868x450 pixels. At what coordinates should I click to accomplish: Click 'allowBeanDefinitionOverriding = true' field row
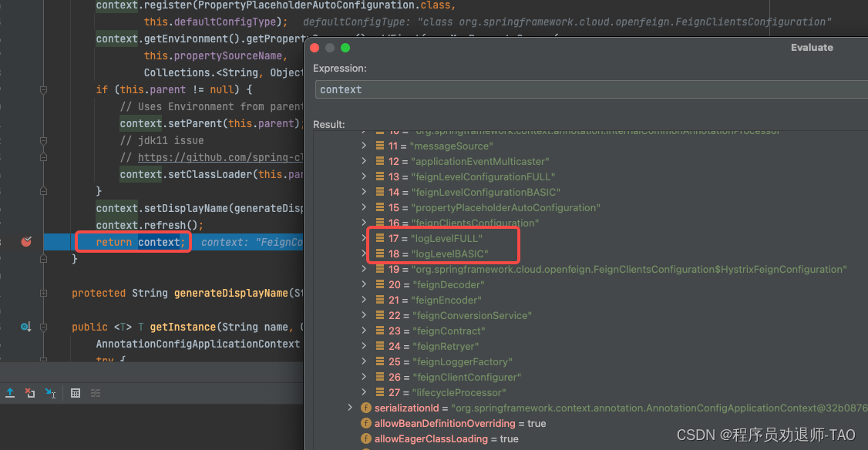460,424
